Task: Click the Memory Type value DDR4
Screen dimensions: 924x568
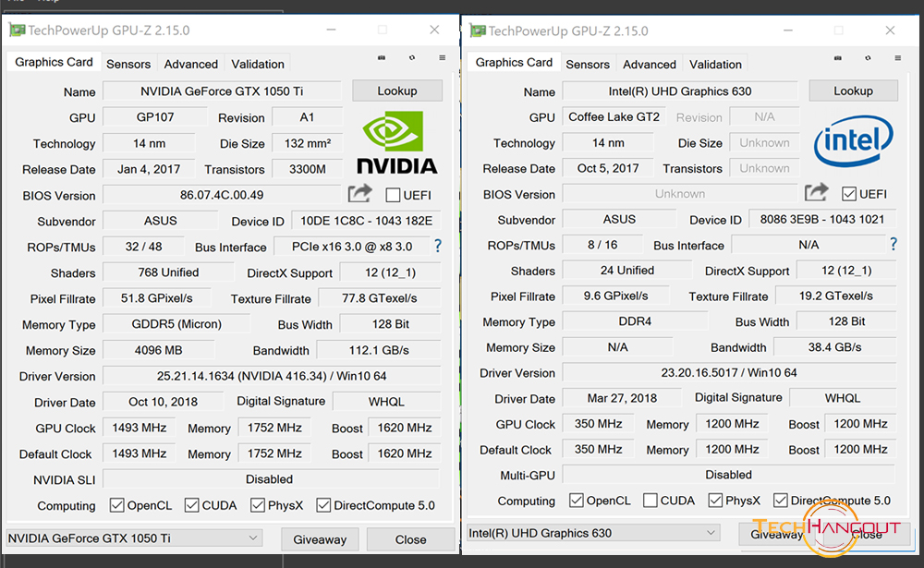Action: (x=635, y=321)
